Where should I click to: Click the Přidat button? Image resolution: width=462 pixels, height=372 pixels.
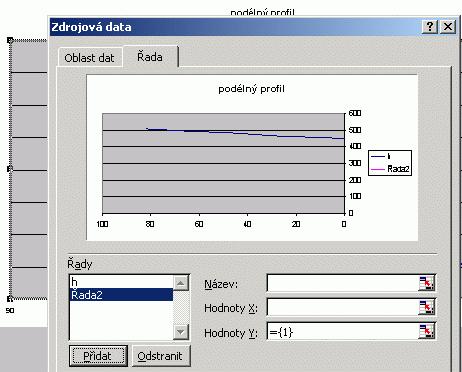pyautogui.click(x=98, y=356)
